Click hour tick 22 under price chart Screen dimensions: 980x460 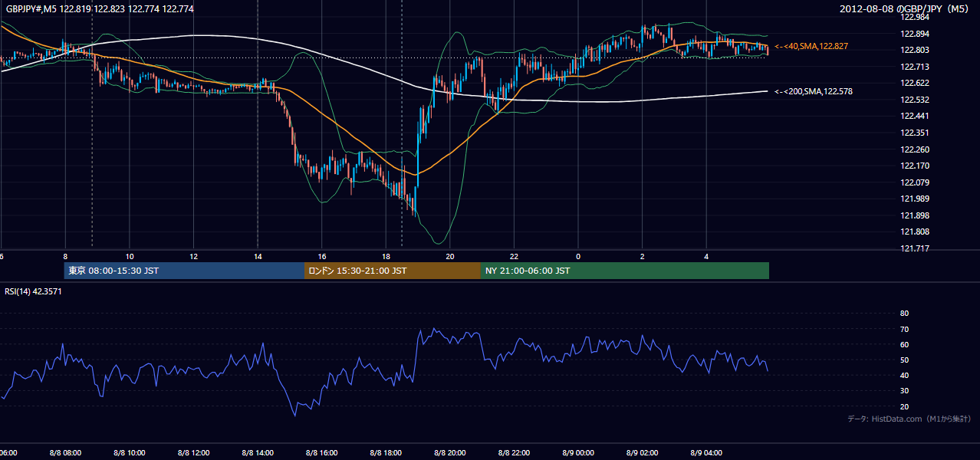(514, 256)
